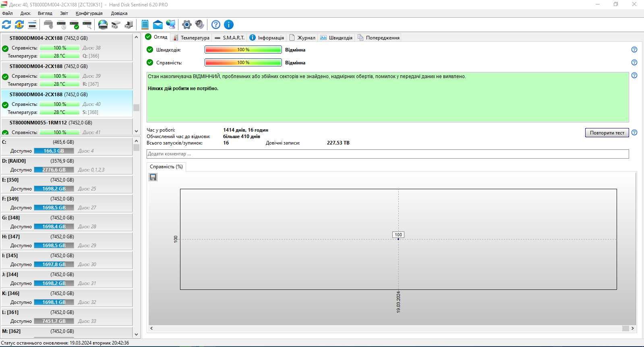Click the globe over disk toolbar icon

pos(103,25)
